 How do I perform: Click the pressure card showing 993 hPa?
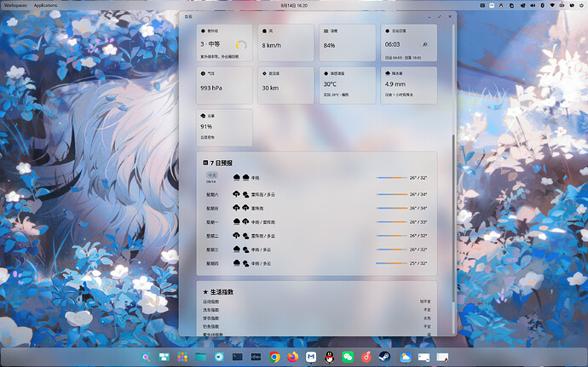(224, 85)
